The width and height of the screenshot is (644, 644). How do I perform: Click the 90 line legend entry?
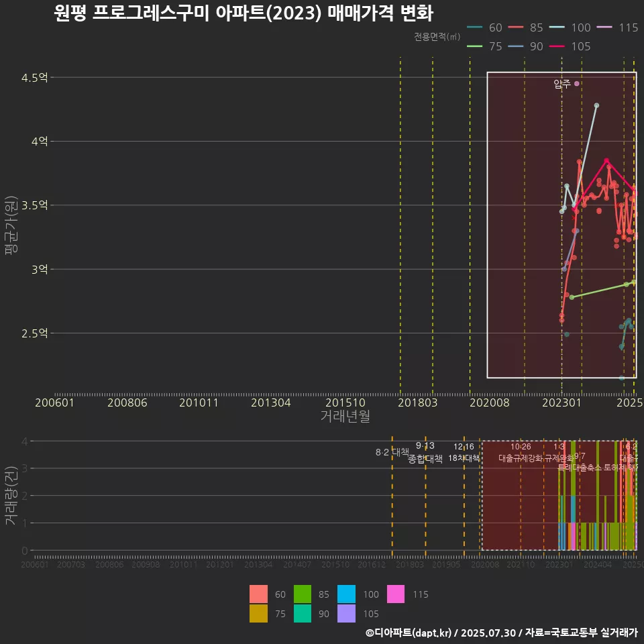(x=526, y=46)
